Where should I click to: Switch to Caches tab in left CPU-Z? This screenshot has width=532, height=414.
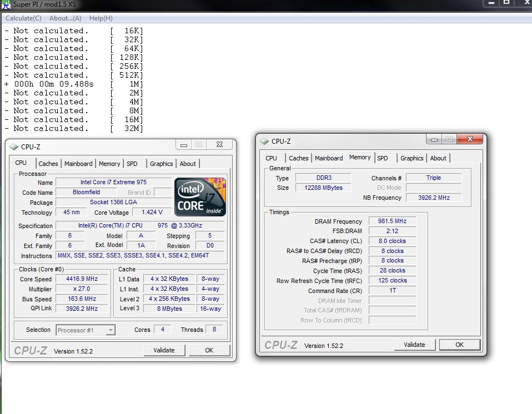coord(48,164)
